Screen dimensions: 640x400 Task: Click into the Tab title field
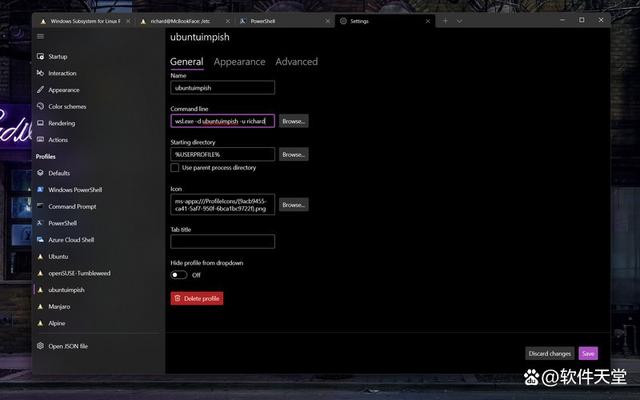[x=222, y=241]
